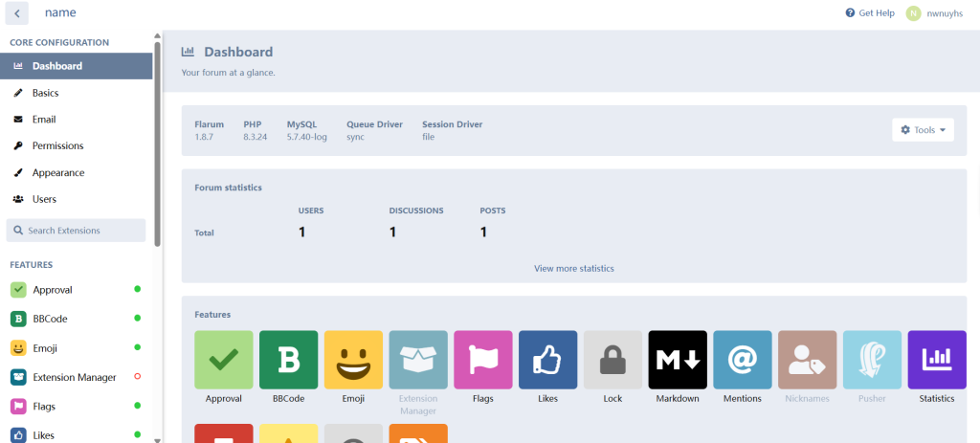
Task: Open the Appearance settings page
Action: [x=77, y=172]
